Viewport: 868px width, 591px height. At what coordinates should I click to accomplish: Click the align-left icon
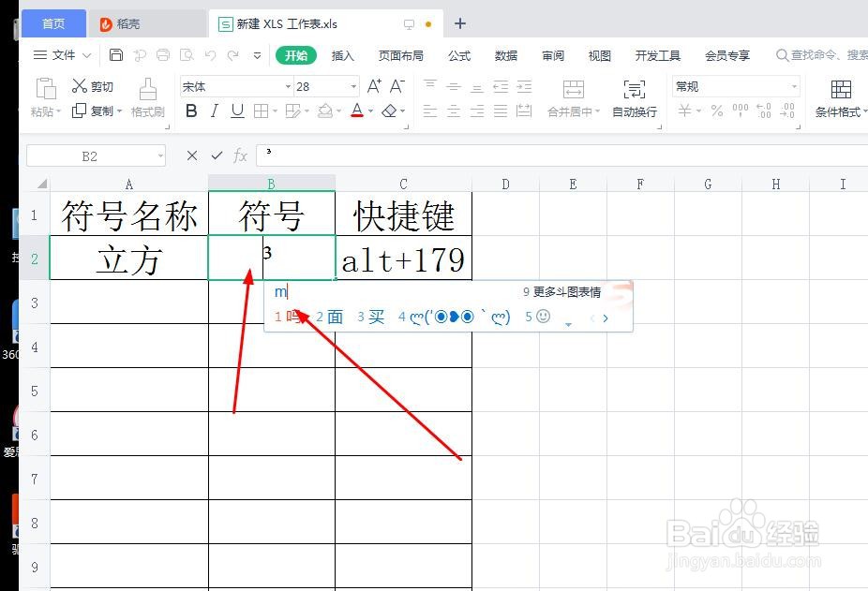430,111
